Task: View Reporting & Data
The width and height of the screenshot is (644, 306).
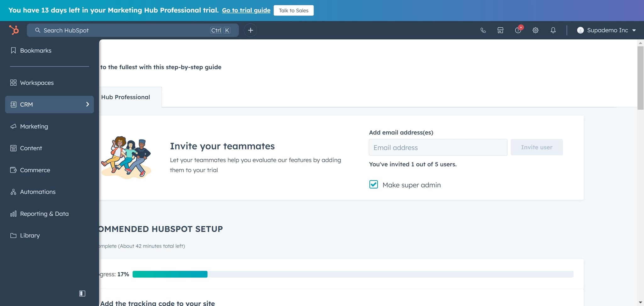Action: pos(44,213)
